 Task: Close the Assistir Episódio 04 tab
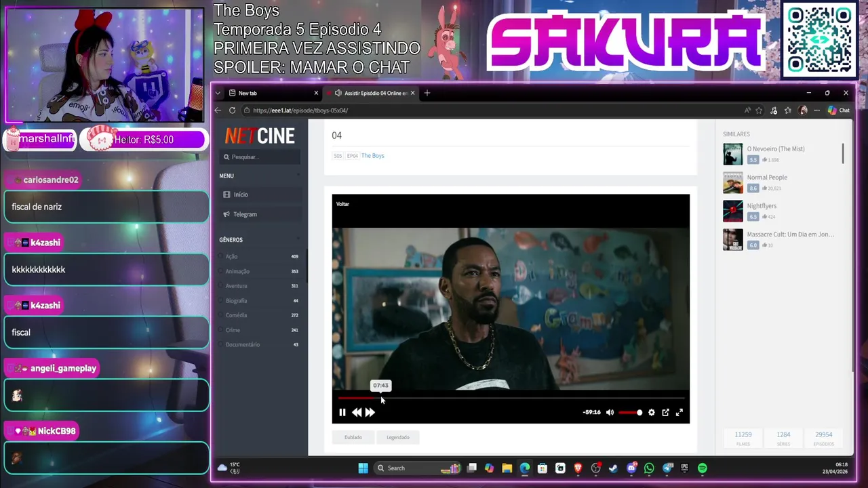(412, 93)
